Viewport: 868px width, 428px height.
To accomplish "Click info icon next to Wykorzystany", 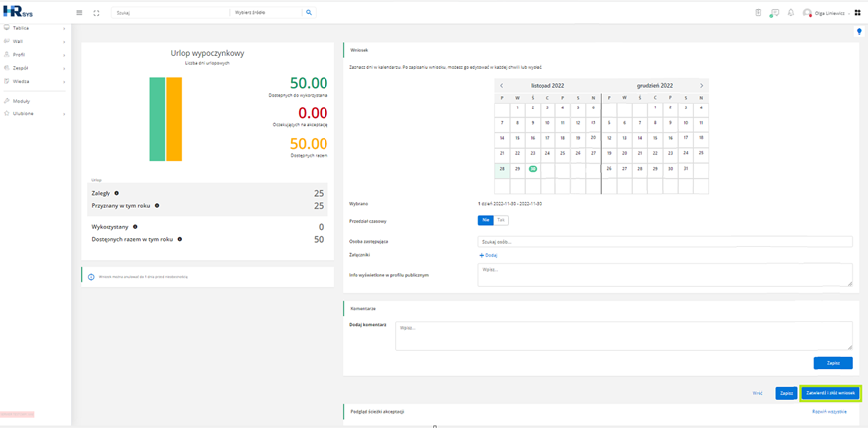I will (x=135, y=227).
